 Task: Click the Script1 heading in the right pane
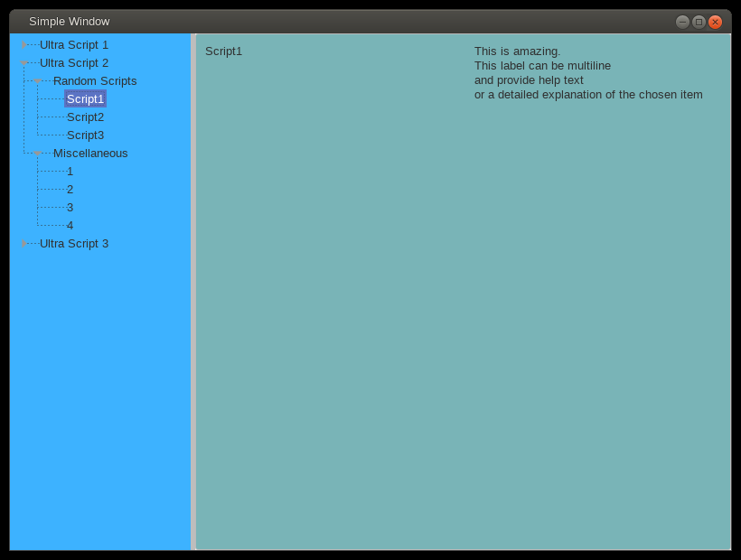[x=223, y=51]
